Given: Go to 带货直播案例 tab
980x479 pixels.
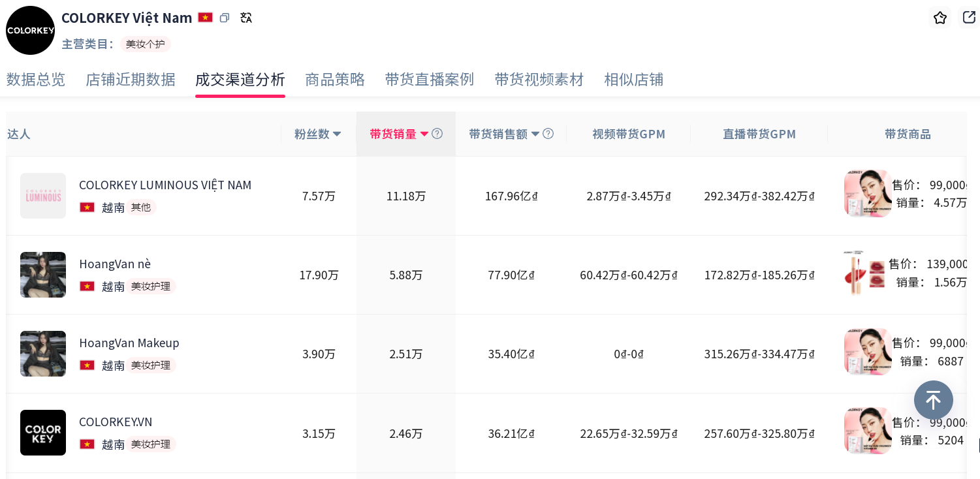Looking at the screenshot, I should 429,80.
